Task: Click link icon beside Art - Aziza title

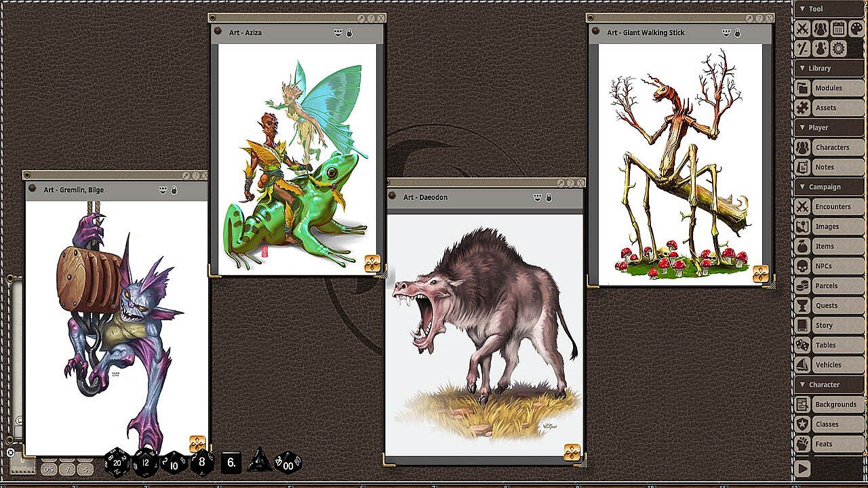Action: (x=218, y=31)
